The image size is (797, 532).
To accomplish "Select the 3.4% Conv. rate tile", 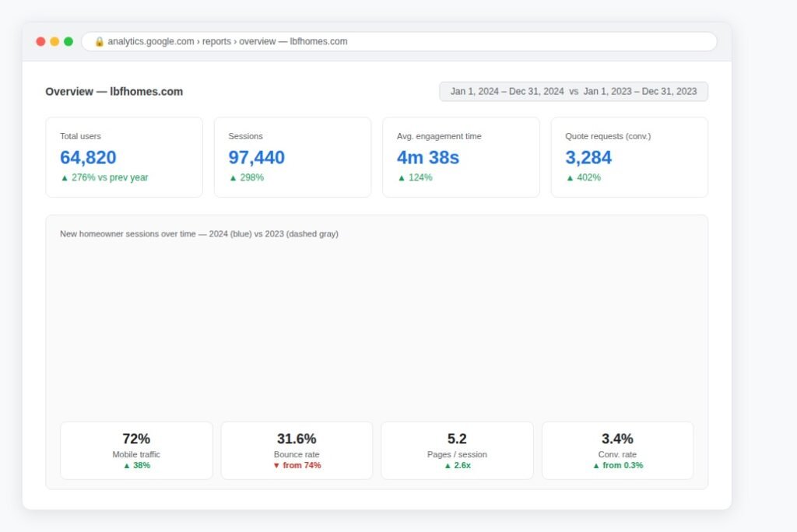I will 617,450.
